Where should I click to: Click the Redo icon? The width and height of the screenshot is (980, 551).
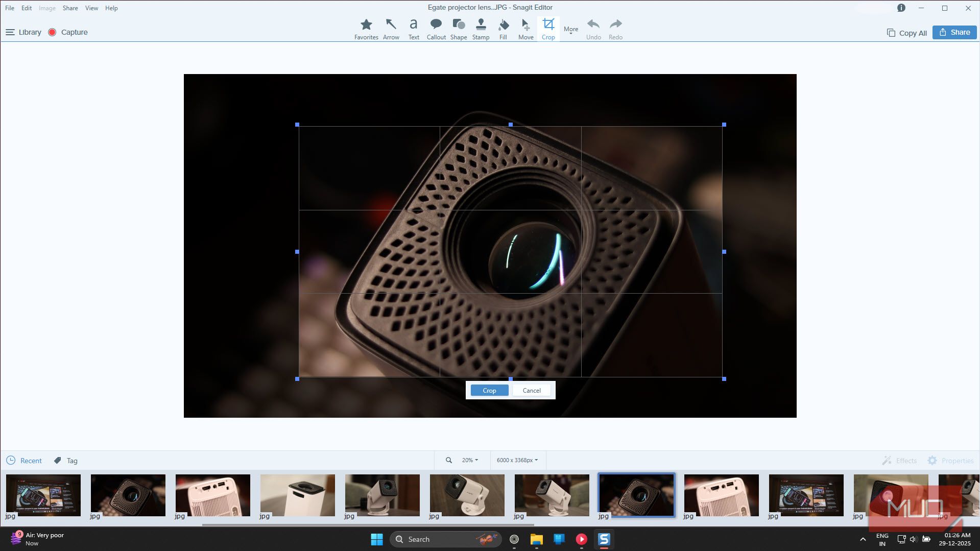click(x=615, y=29)
